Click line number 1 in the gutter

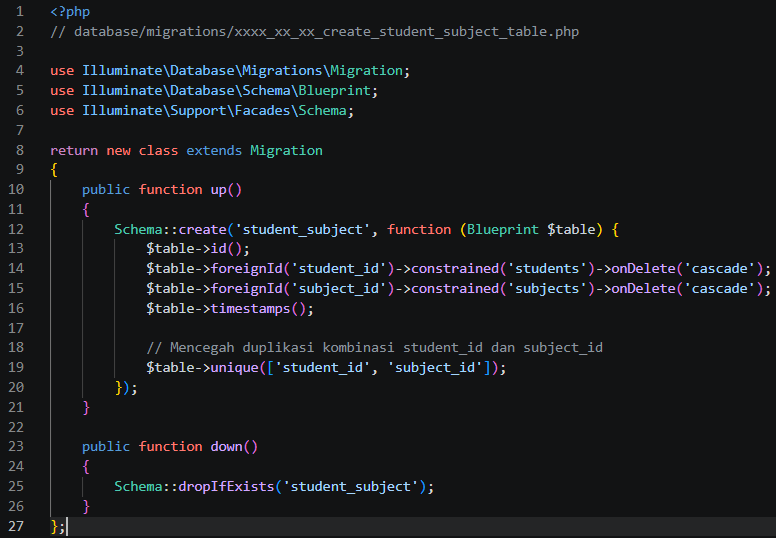pos(19,11)
